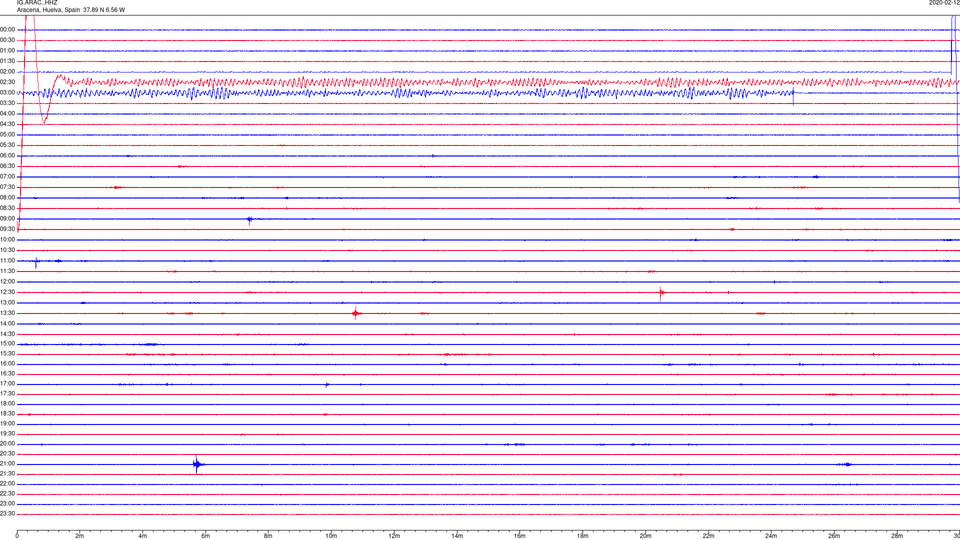This screenshot has height=540, width=960.
Task: Click the 16:00 time label
Action: point(7,364)
